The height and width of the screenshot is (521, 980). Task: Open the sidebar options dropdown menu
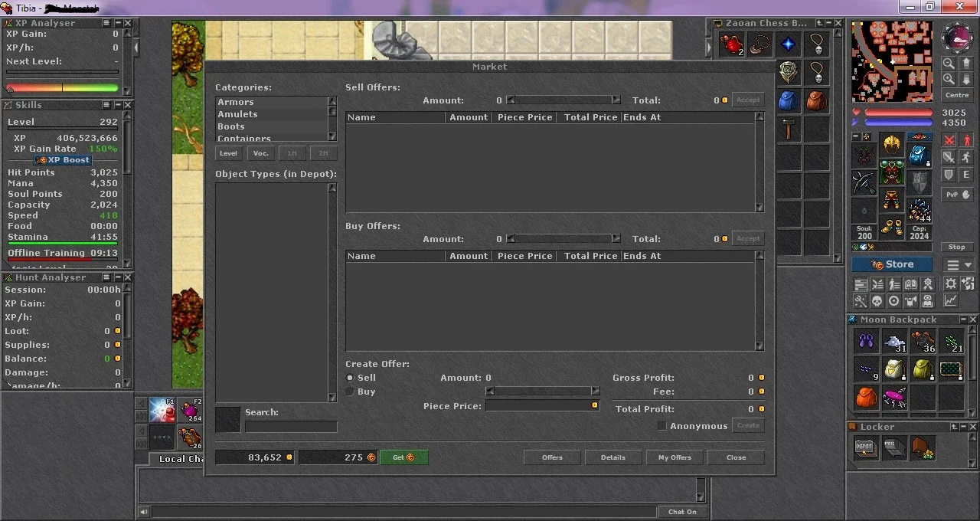pyautogui.click(x=959, y=265)
